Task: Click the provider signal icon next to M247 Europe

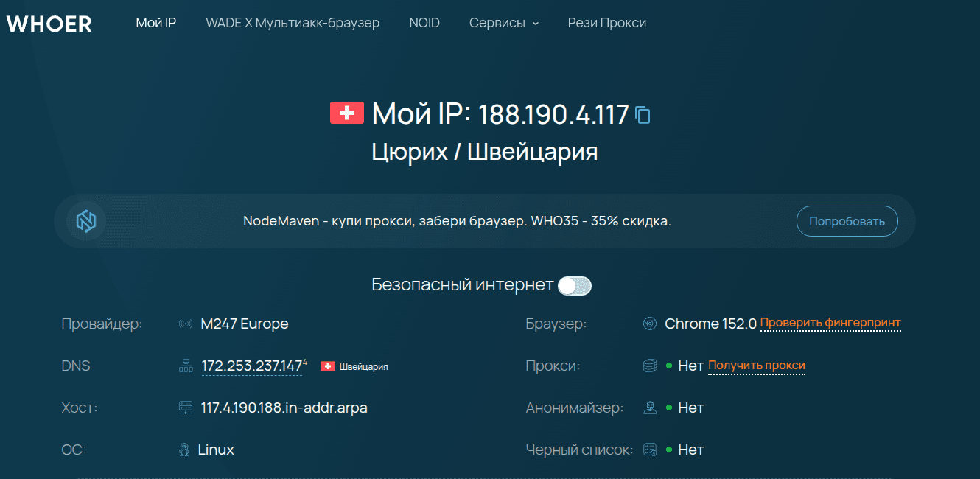Action: point(186,324)
